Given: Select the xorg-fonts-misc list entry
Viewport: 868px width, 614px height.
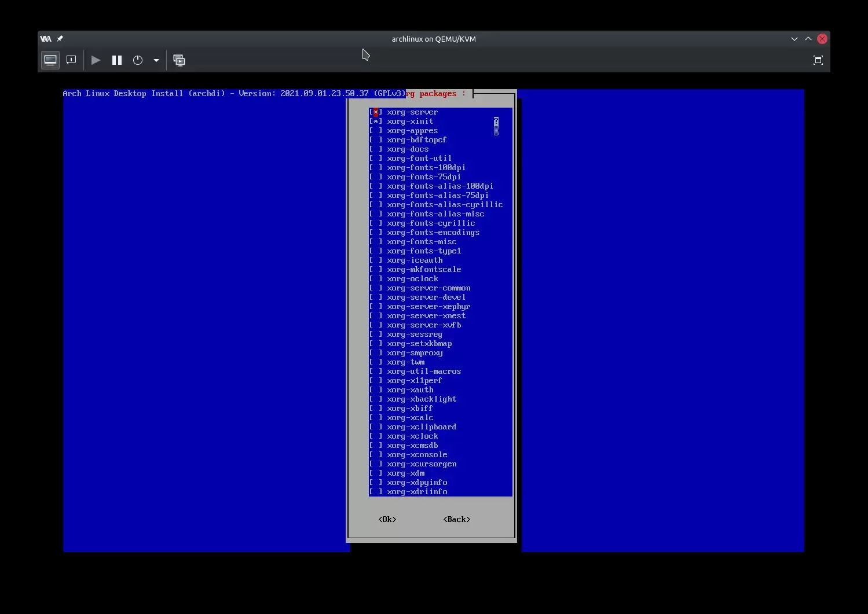Looking at the screenshot, I should [x=421, y=242].
